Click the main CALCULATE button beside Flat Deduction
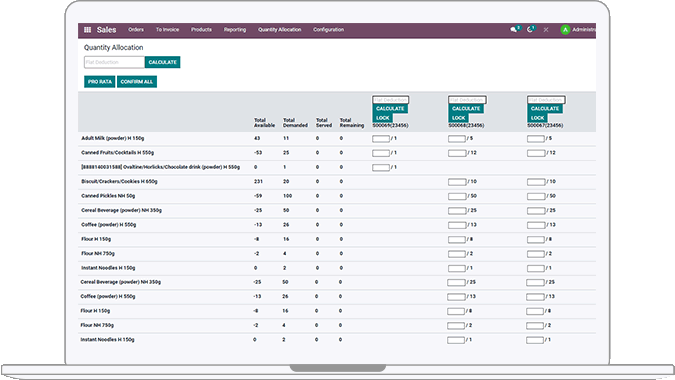This screenshot has width=675, height=380. (x=163, y=62)
